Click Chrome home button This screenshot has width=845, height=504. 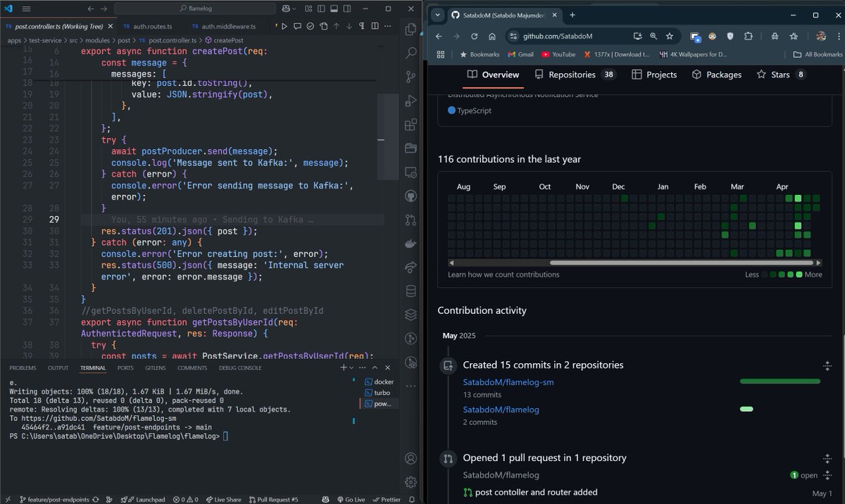(x=492, y=36)
